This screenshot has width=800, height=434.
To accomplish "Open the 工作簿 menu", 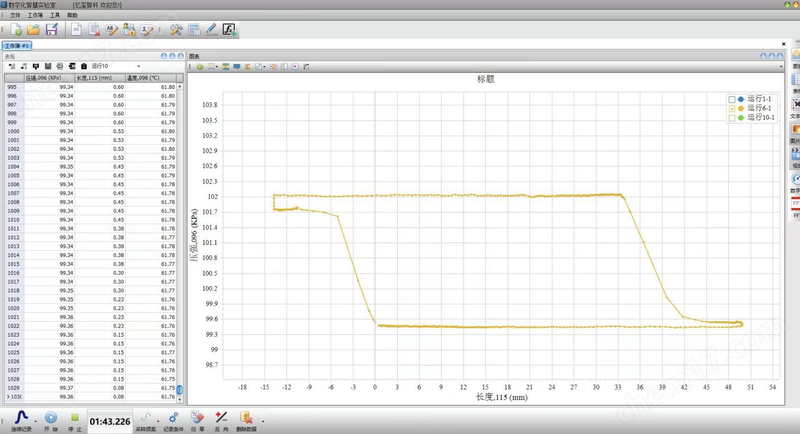I will tap(35, 15).
